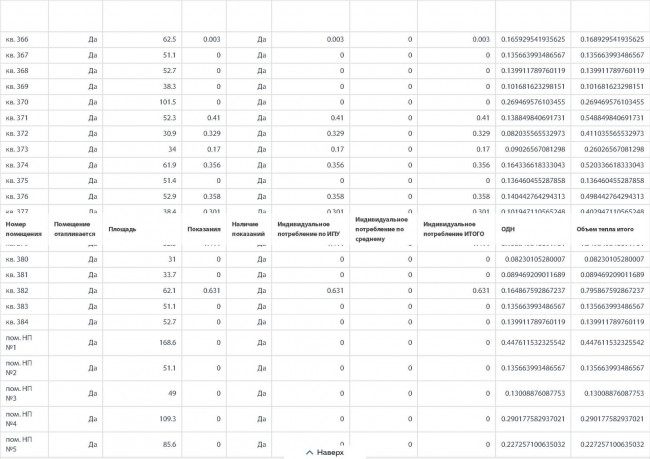Select the row label кв. 384
Viewport: 650px width, 459px height.
(17, 322)
